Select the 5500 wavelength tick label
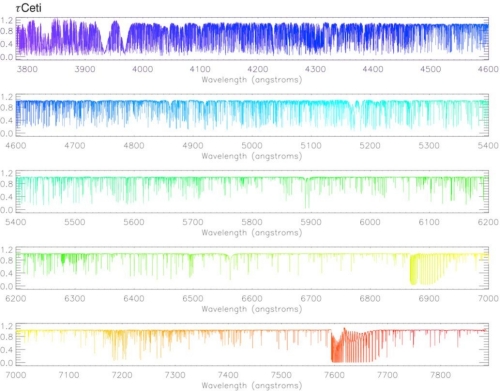The image size is (500, 391). [x=75, y=222]
